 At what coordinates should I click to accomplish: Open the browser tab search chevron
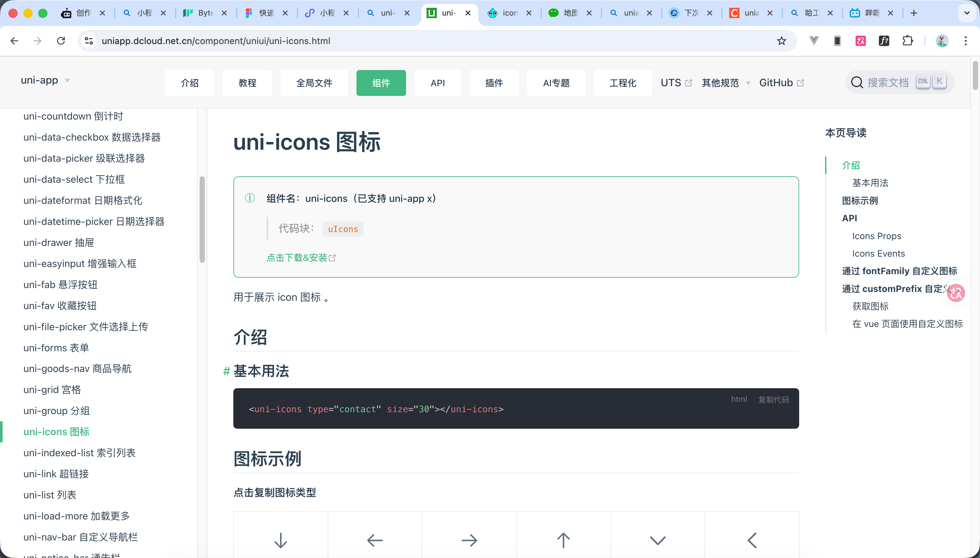(967, 13)
